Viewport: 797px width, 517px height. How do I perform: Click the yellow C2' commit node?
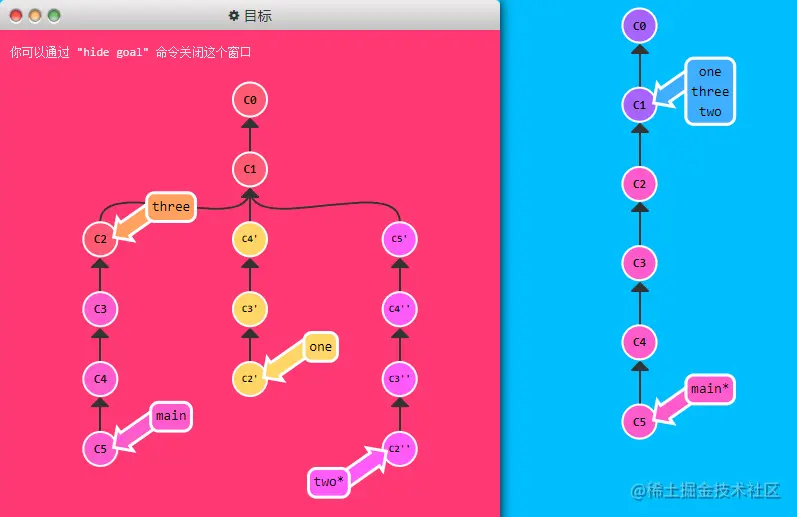click(250, 379)
